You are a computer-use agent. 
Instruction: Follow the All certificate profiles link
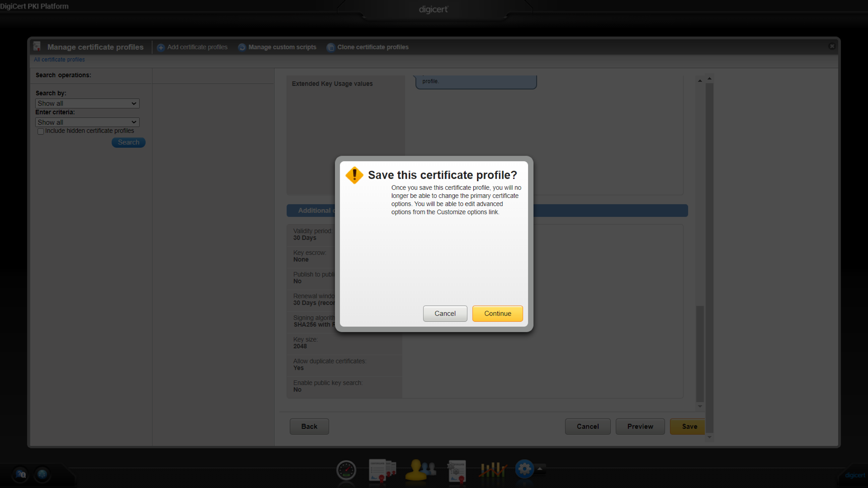pos(59,60)
